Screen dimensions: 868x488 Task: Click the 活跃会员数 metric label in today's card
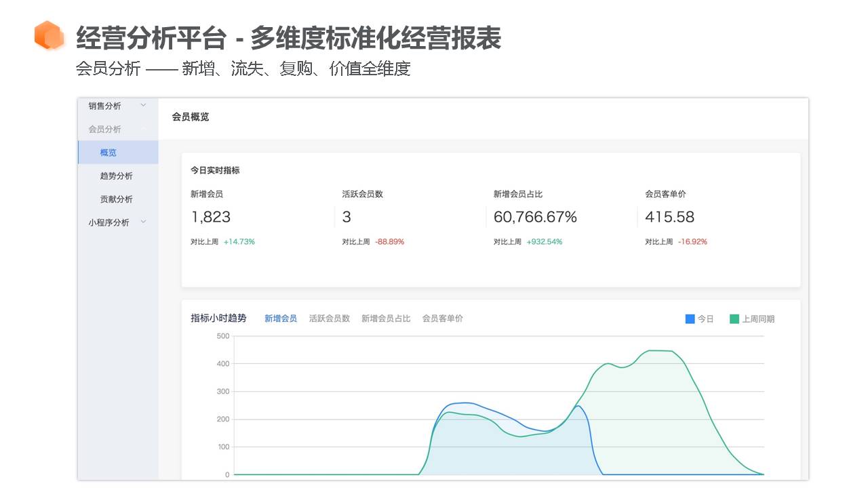click(x=363, y=195)
